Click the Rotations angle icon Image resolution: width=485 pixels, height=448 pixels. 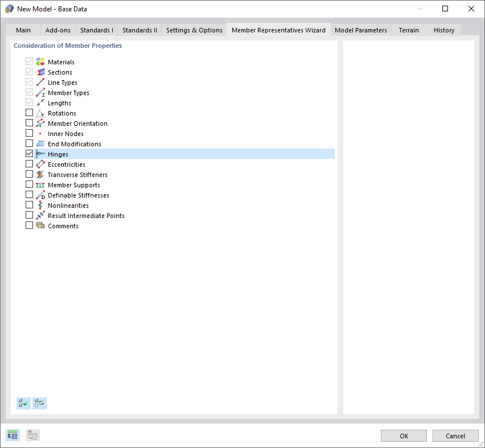(x=40, y=113)
